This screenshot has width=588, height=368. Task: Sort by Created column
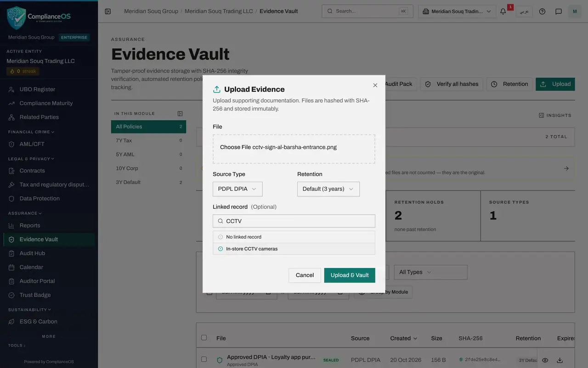[404, 338]
